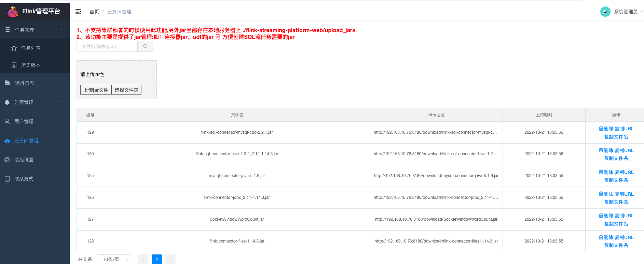Viewport: 644px width, 264px height.
Task: Focus the 文件名 fuzzy search field
Action: 107,46
